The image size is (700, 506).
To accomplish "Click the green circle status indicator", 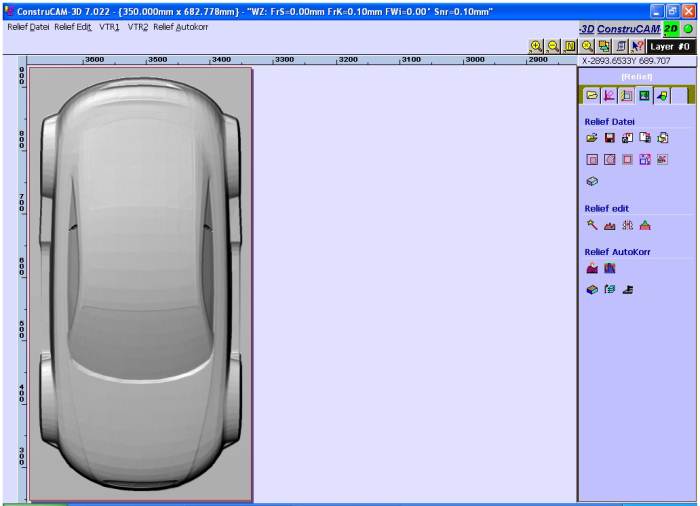I will point(688,28).
